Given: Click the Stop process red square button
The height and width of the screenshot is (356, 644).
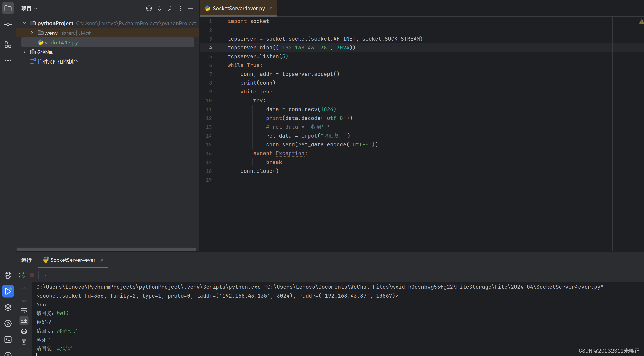Looking at the screenshot, I should (x=32, y=275).
